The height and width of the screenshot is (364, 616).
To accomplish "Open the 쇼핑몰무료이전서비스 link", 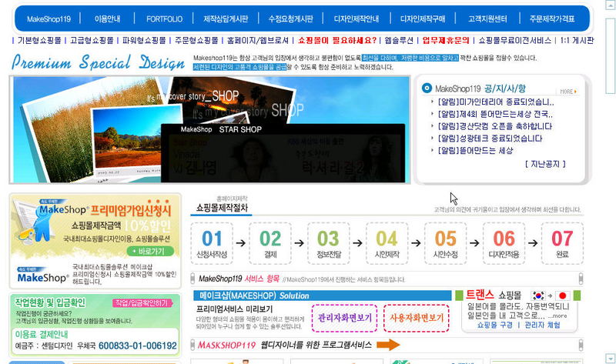I will click(514, 40).
